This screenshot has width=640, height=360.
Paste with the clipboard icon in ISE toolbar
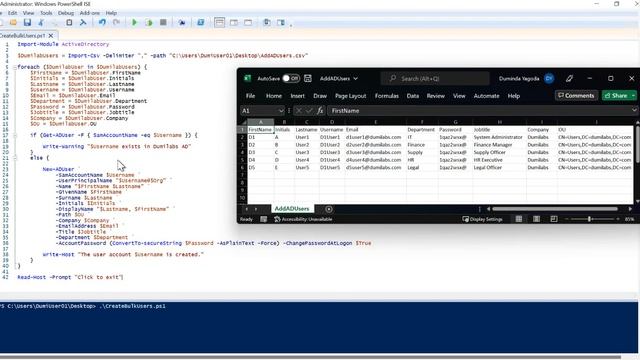[69, 23]
